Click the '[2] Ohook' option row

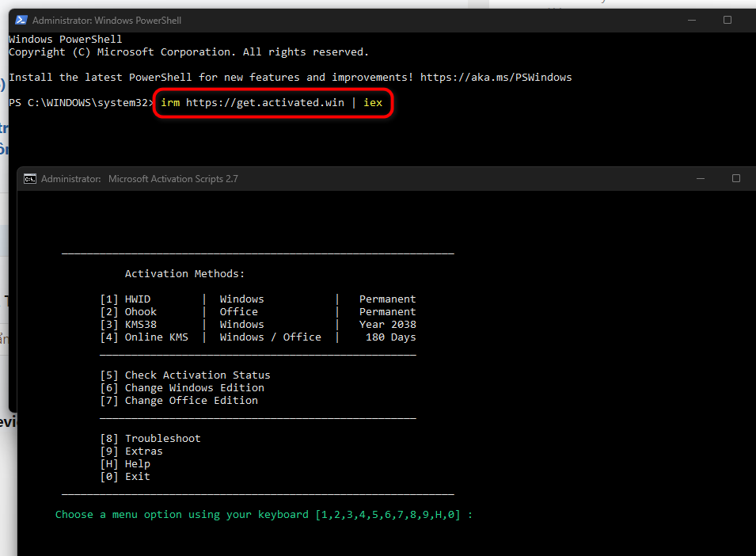[258, 311]
